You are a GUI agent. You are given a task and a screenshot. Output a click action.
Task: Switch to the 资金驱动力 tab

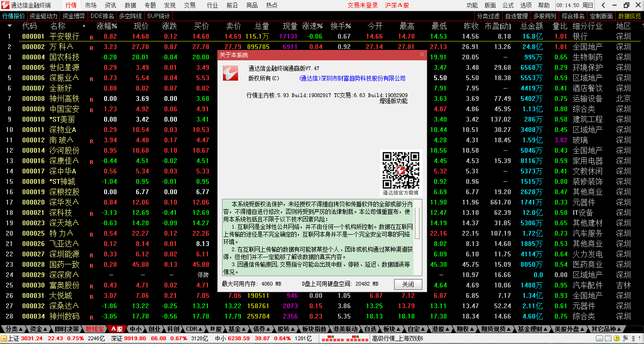coord(43,16)
